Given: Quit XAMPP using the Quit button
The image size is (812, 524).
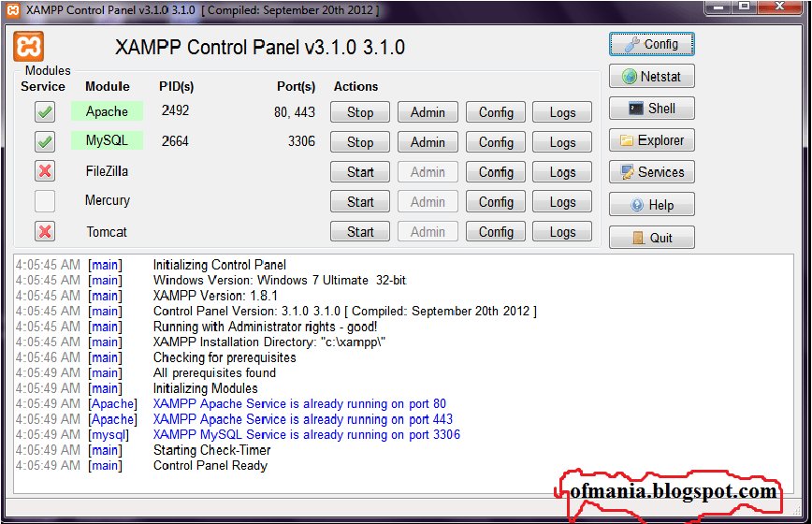Looking at the screenshot, I should click(x=651, y=238).
